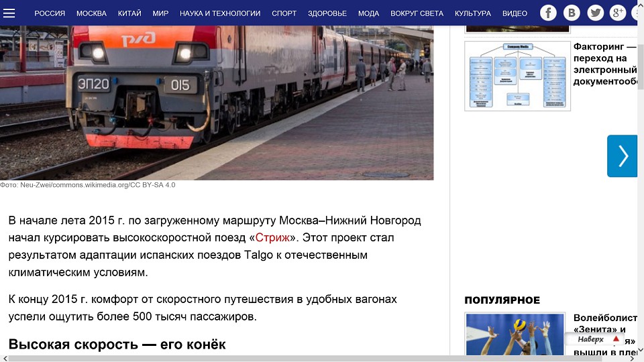Share via VKontakte icon

click(572, 13)
